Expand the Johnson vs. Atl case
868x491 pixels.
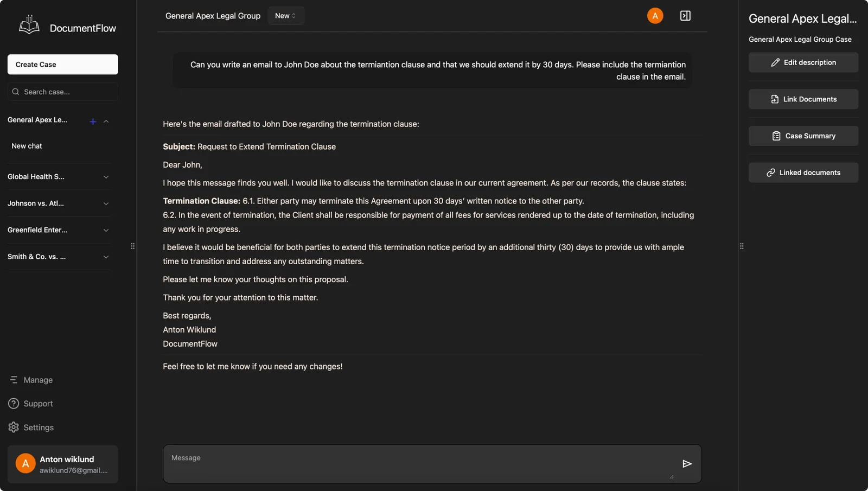tap(106, 203)
